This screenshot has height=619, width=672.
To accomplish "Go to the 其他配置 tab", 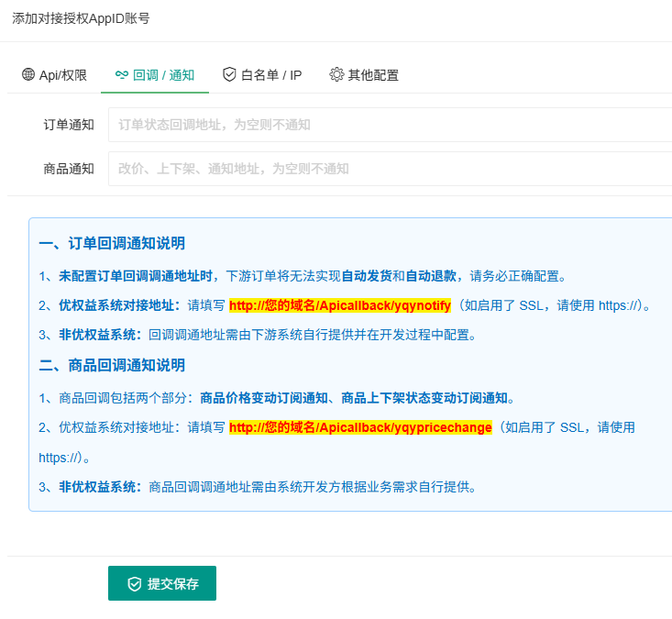I will (x=373, y=75).
